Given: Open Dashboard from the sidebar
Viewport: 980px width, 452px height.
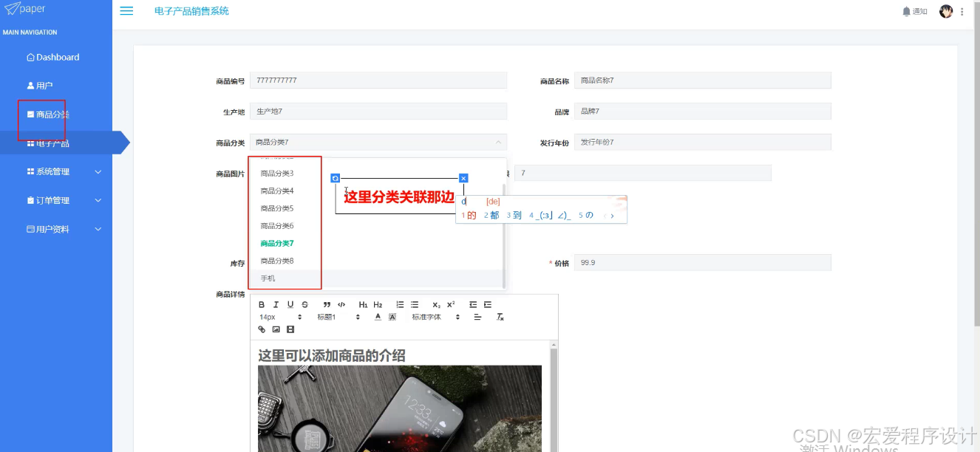Looking at the screenshot, I should [x=52, y=57].
